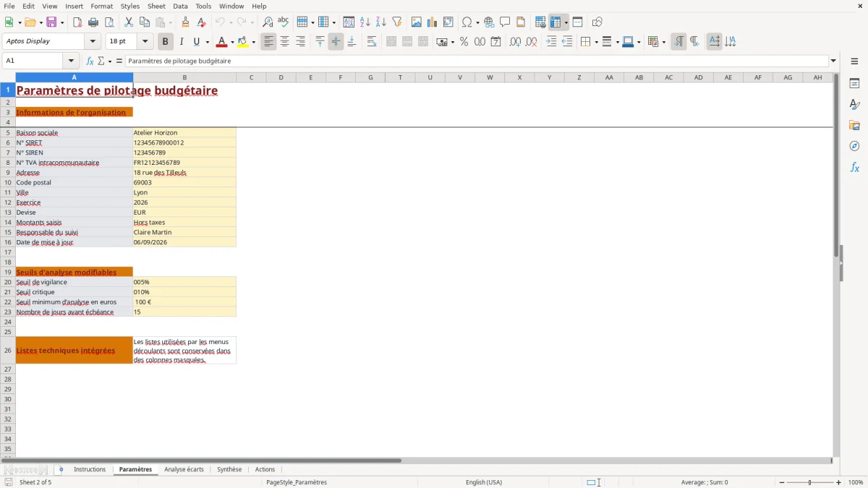Screen dimensions: 868x488
Task: Open the Sidebar Properties icon
Action: point(854,83)
